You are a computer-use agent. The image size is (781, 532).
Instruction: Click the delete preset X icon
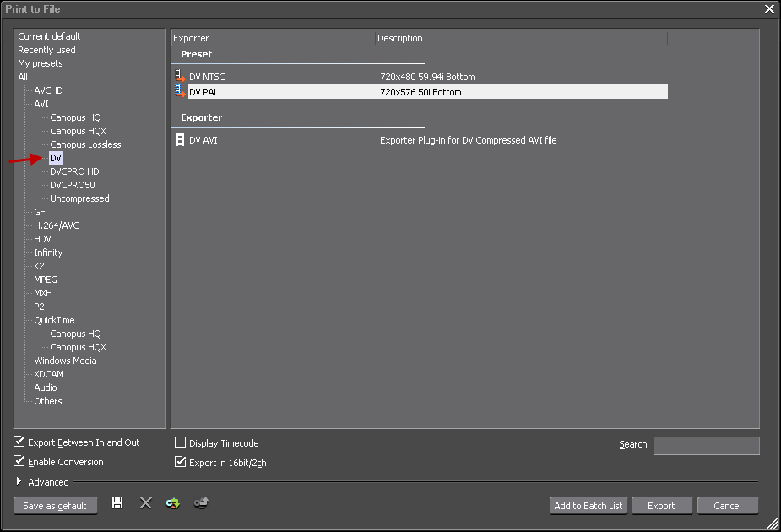(145, 503)
